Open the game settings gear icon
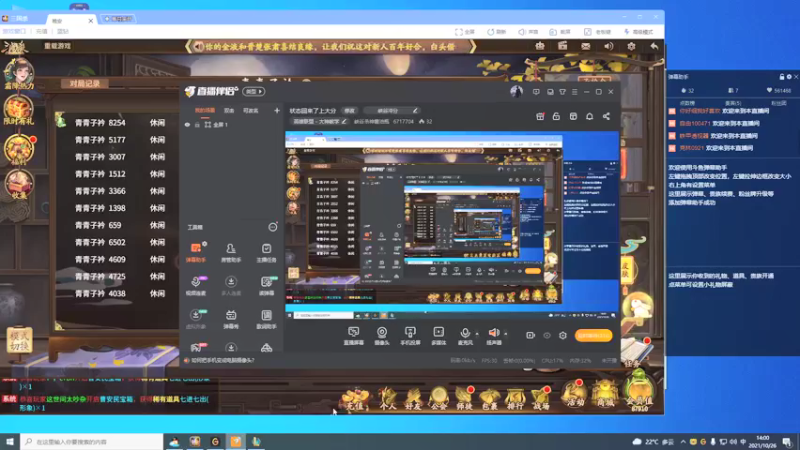This screenshot has width=800, height=450. [x=631, y=46]
